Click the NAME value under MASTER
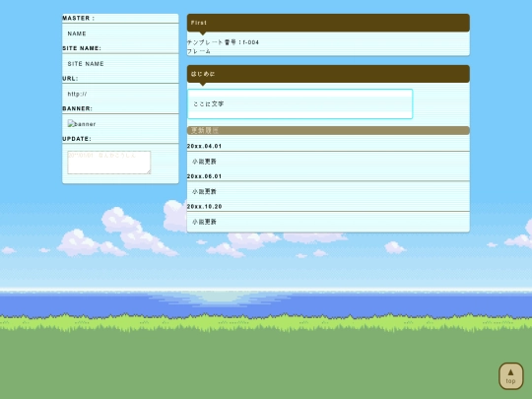This screenshot has height=399, width=532. 77,33
